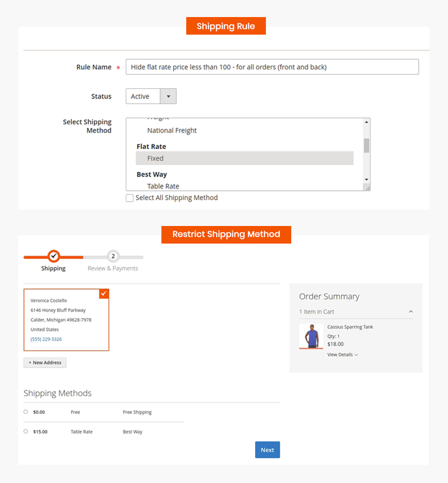Click the + New Address button
This screenshot has height=483, width=448.
45,363
